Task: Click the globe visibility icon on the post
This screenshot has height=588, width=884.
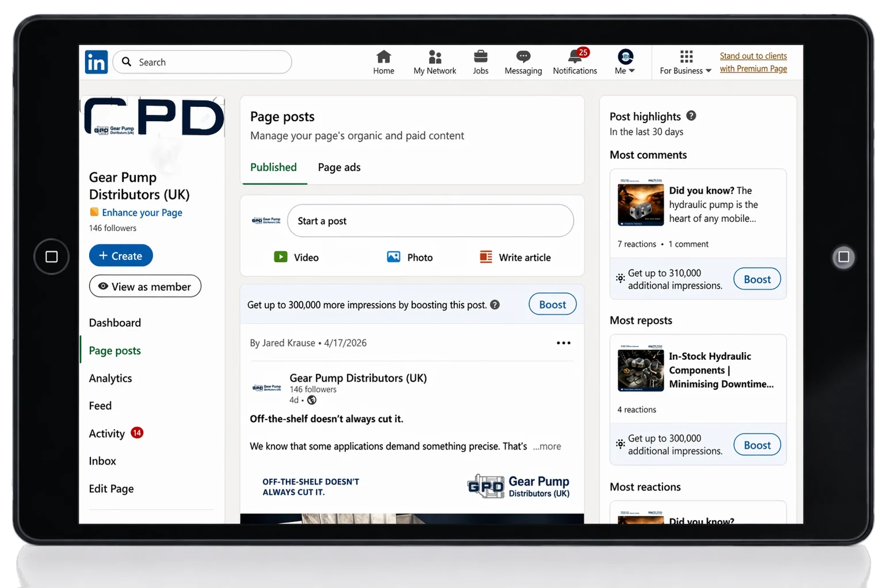Action: point(312,400)
